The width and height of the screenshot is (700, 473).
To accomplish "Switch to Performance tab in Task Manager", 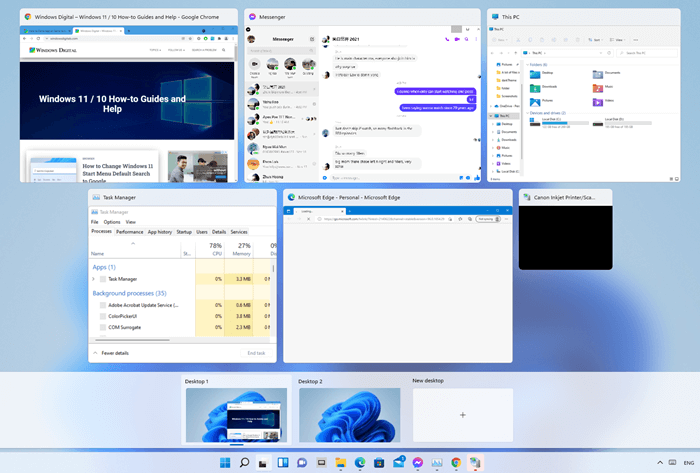I will (x=130, y=232).
